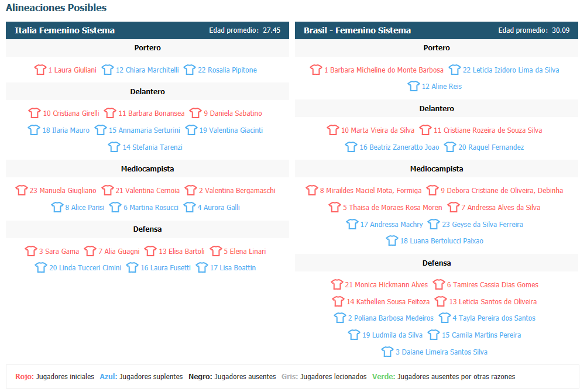Open player link 21 Valentina Cernoia
Viewport: 587px width, 392px height.
click(x=147, y=191)
